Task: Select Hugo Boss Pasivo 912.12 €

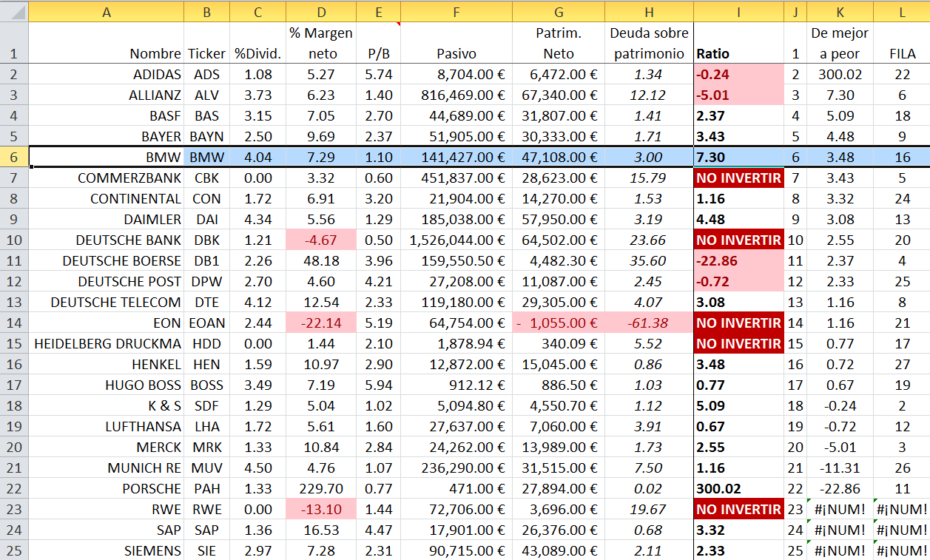Action: pyautogui.click(x=456, y=385)
